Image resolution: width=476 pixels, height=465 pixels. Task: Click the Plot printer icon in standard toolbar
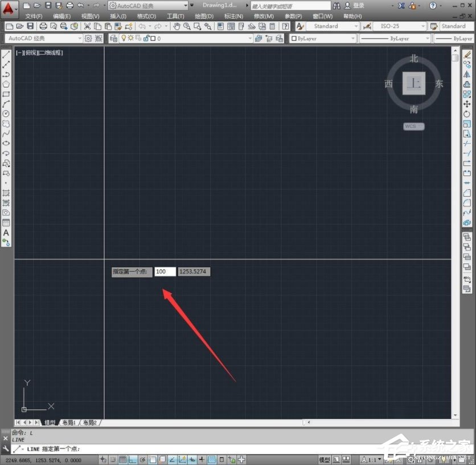pyautogui.click(x=43, y=26)
